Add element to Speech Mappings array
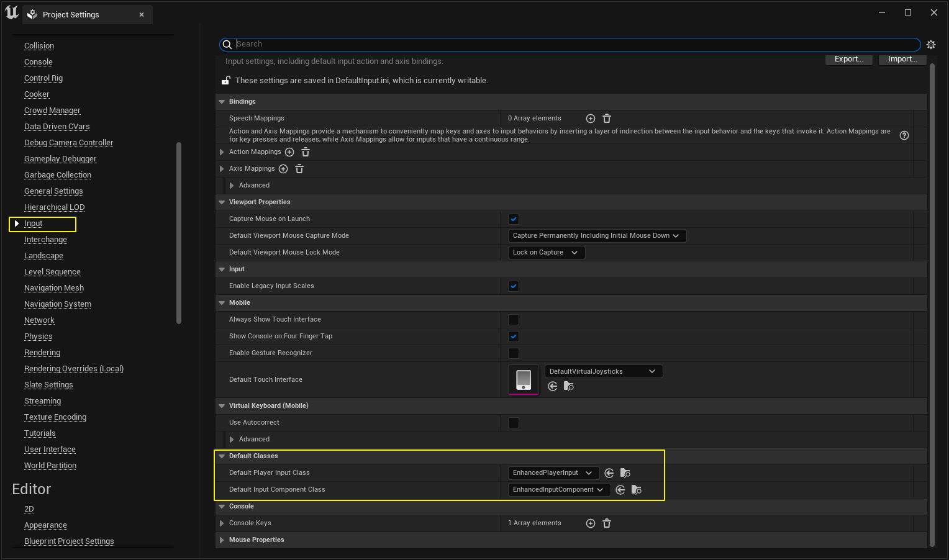 click(591, 119)
